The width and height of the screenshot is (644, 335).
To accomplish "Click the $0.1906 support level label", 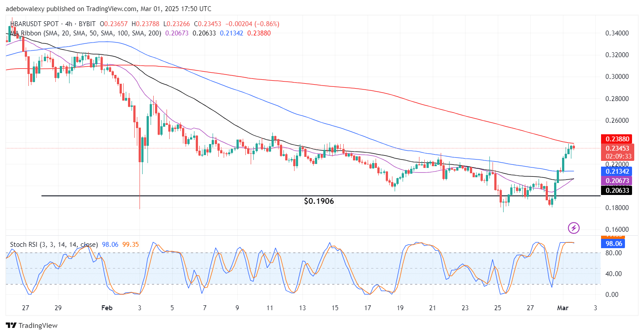I will click(x=319, y=201).
